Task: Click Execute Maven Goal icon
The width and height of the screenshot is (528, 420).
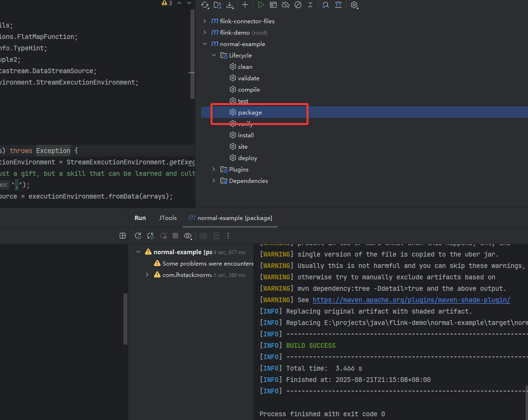Action: pos(273,5)
